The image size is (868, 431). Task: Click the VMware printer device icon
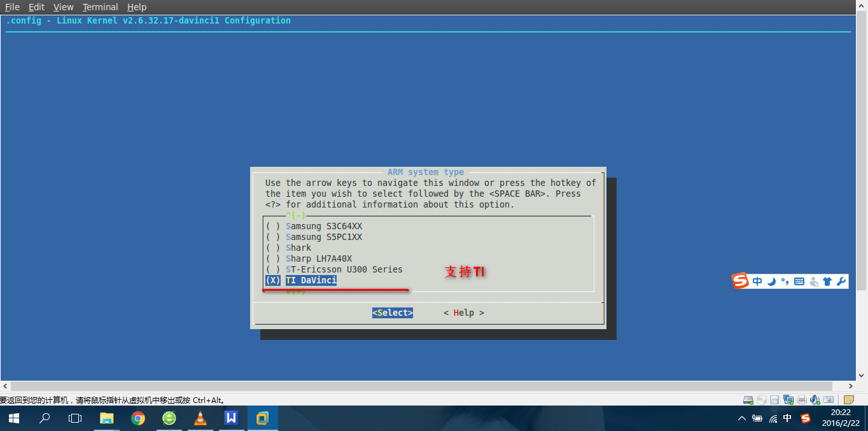click(802, 400)
